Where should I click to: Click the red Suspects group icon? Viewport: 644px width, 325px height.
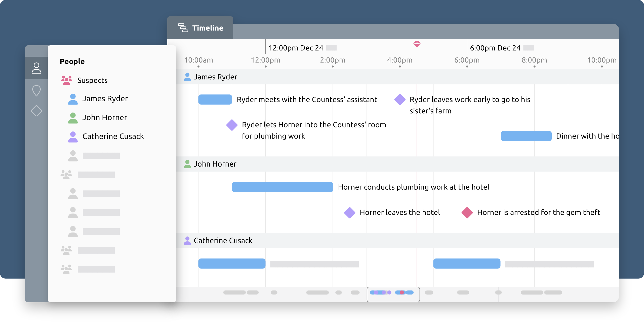(x=66, y=80)
